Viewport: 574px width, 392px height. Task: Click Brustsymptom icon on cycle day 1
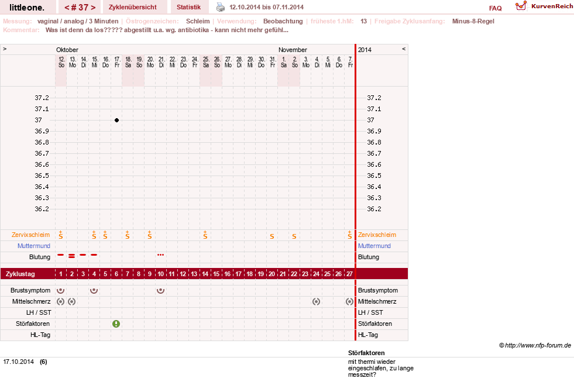click(x=61, y=291)
